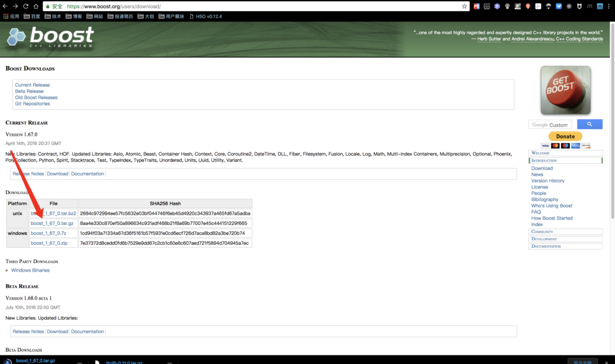Expand the Community sidebar section

point(566,231)
